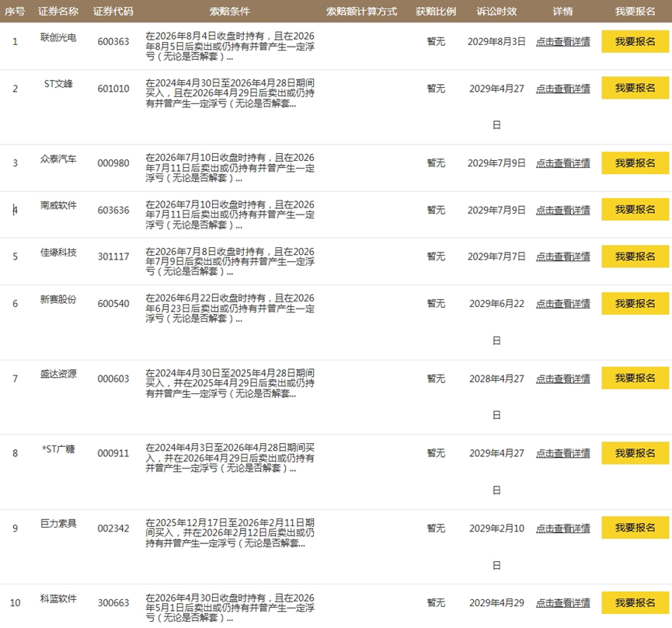Viewport: 672px width, 628px height.
Task: Click stock code 300663
Action: (113, 602)
